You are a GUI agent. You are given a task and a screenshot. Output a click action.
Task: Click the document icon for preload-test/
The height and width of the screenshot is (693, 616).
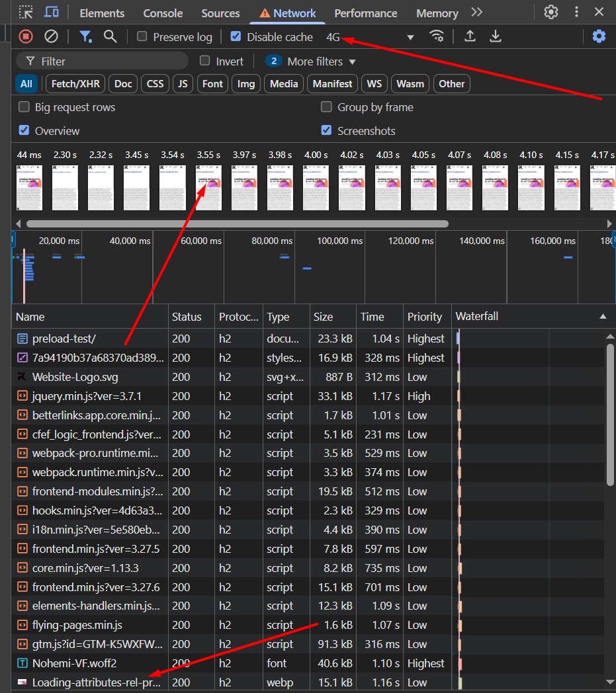(x=22, y=339)
